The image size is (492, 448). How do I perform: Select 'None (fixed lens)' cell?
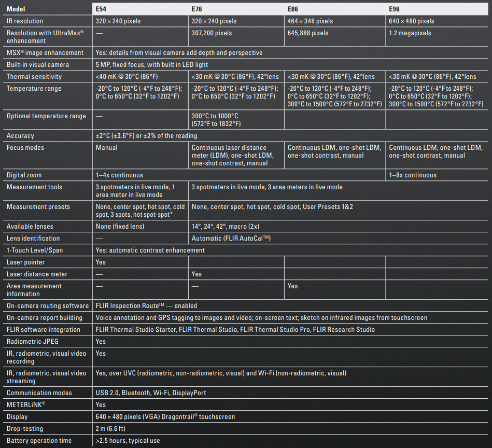tap(120, 227)
